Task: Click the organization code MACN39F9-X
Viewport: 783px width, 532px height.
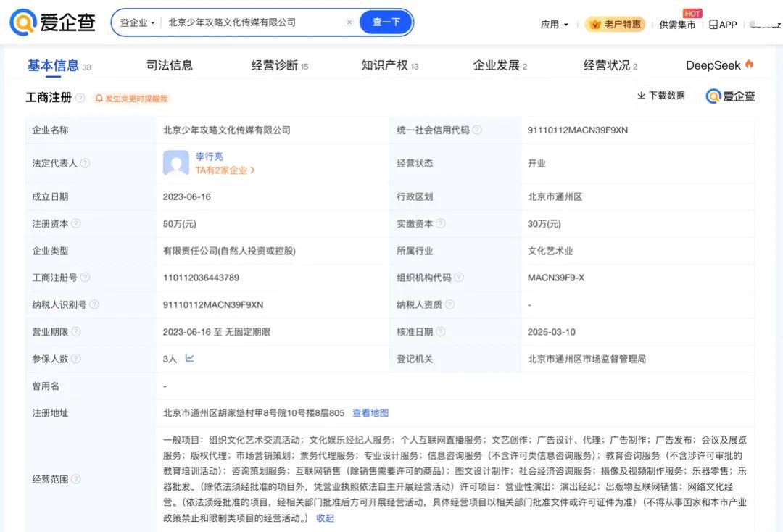Action: pos(556,278)
